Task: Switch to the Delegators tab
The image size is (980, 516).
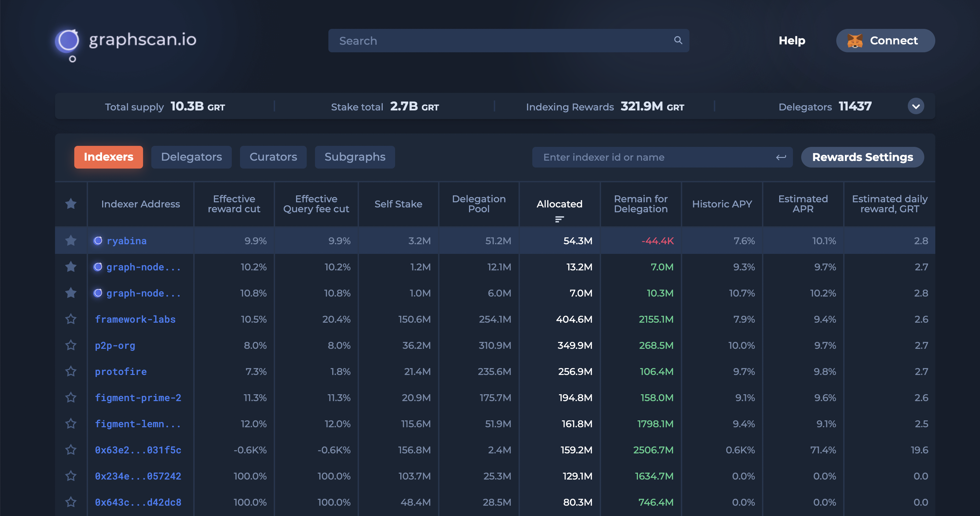Action: click(192, 157)
